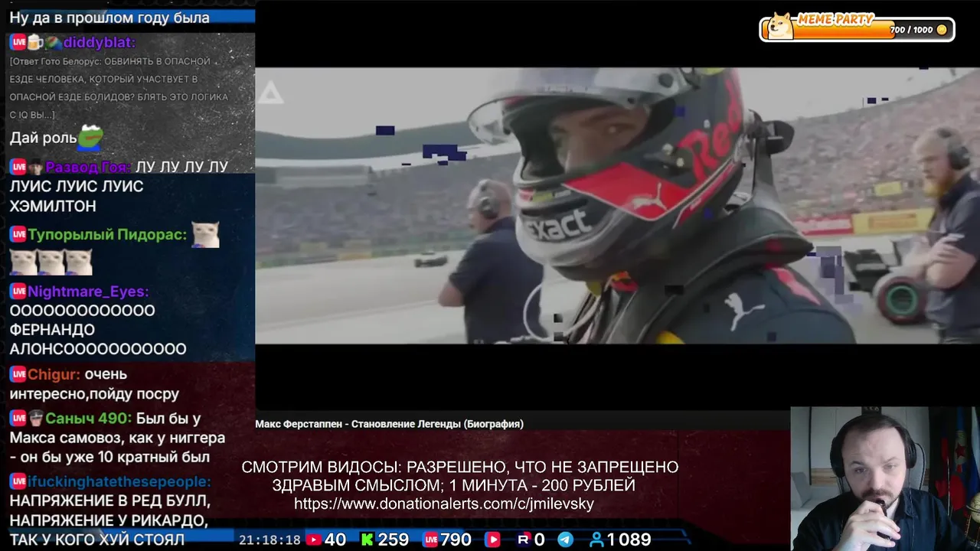The height and width of the screenshot is (551, 980).
Task: Click the LIVE badge next to Chigur
Action: [18, 374]
